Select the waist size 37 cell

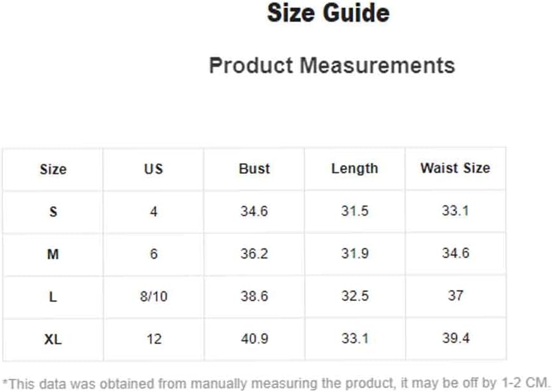(455, 296)
